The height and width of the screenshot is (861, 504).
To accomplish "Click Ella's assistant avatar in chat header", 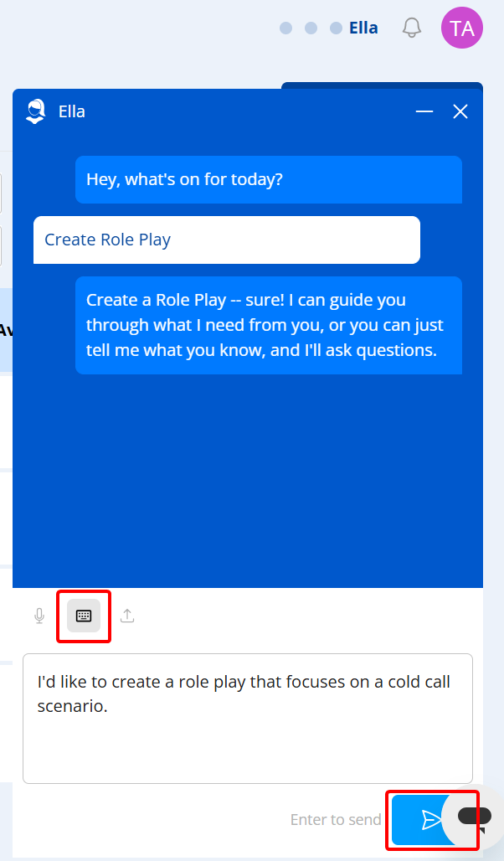I will pos(35,111).
